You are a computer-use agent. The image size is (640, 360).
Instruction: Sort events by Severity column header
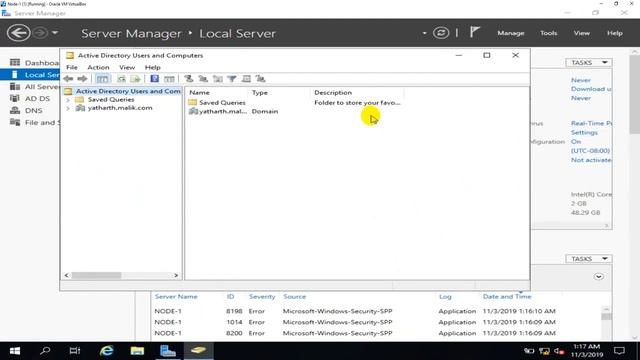tap(262, 297)
